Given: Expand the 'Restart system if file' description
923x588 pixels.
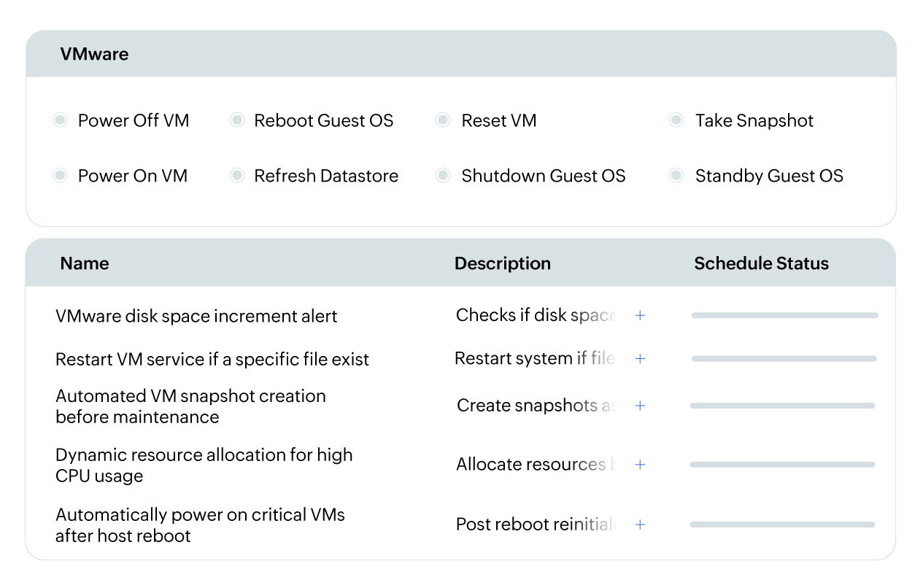Looking at the screenshot, I should (640, 359).
